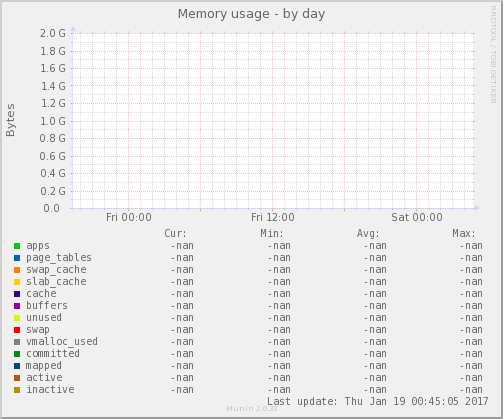503x419 pixels.
Task: Click the Avg value for buffers
Action: pos(375,306)
